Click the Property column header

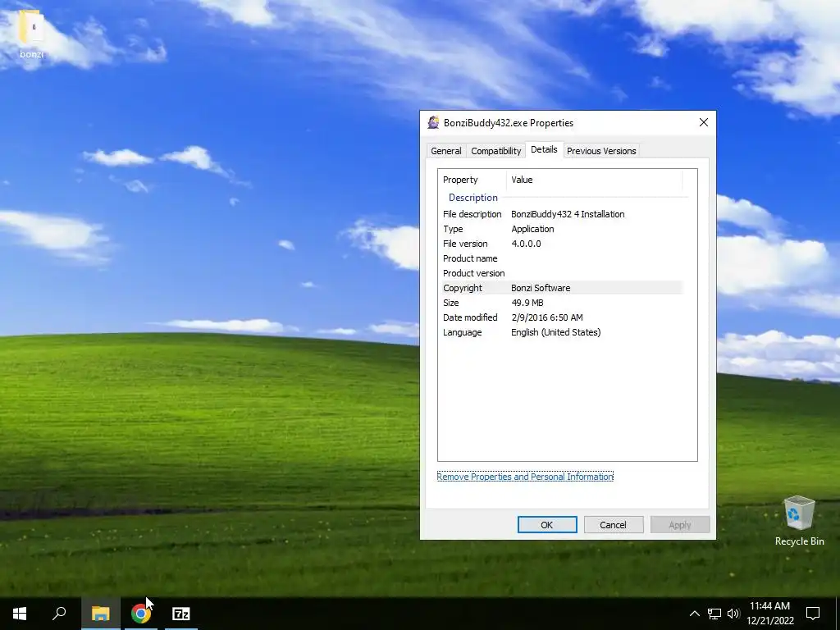[x=472, y=180]
